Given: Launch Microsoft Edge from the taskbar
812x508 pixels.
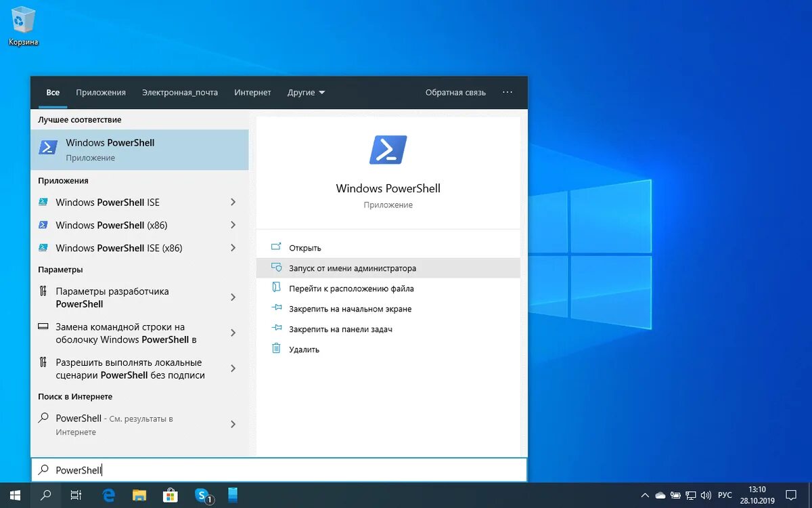Looking at the screenshot, I should [x=108, y=496].
